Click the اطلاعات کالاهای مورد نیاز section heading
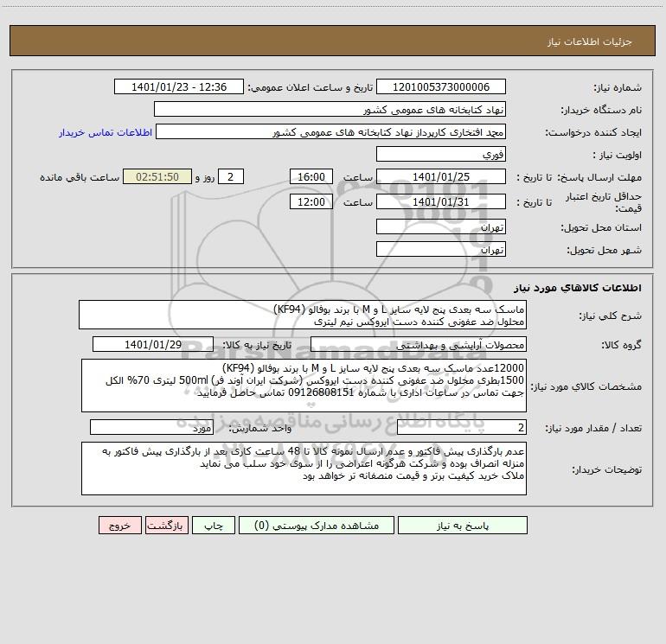The height and width of the screenshot is (644, 666). coord(578,288)
